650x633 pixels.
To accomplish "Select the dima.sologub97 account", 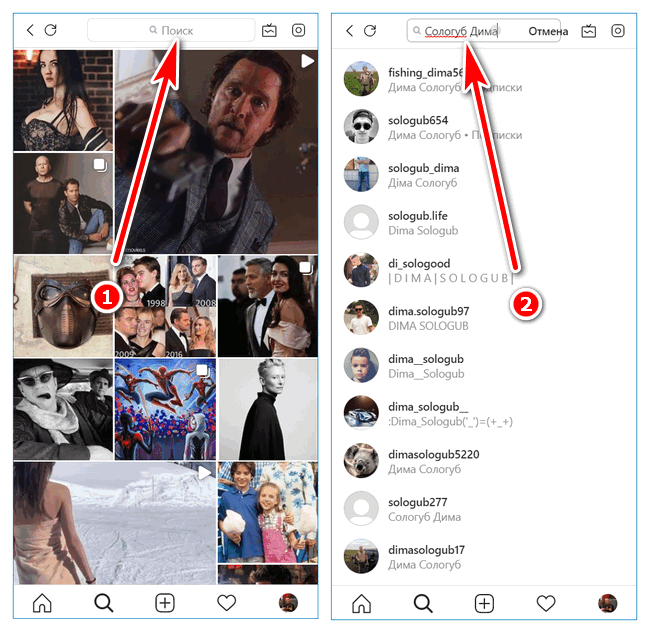I will tap(484, 318).
